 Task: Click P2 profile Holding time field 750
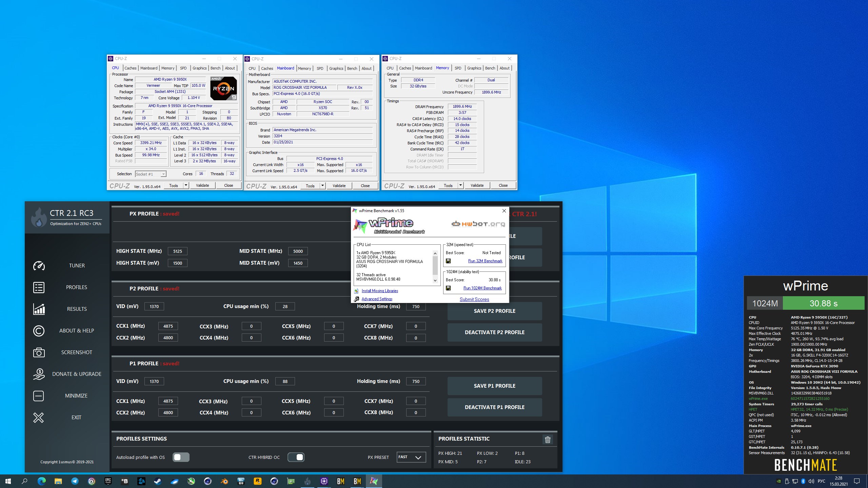point(416,306)
